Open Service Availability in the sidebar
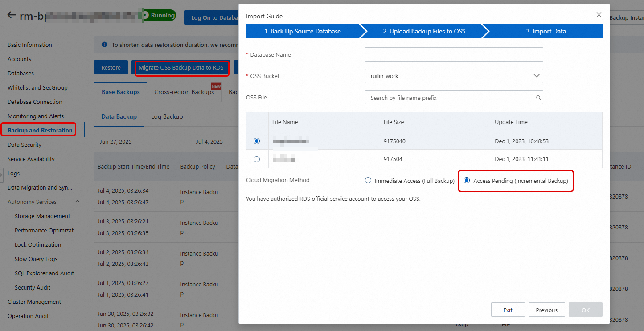Viewport: 644px width, 331px height. [31, 159]
